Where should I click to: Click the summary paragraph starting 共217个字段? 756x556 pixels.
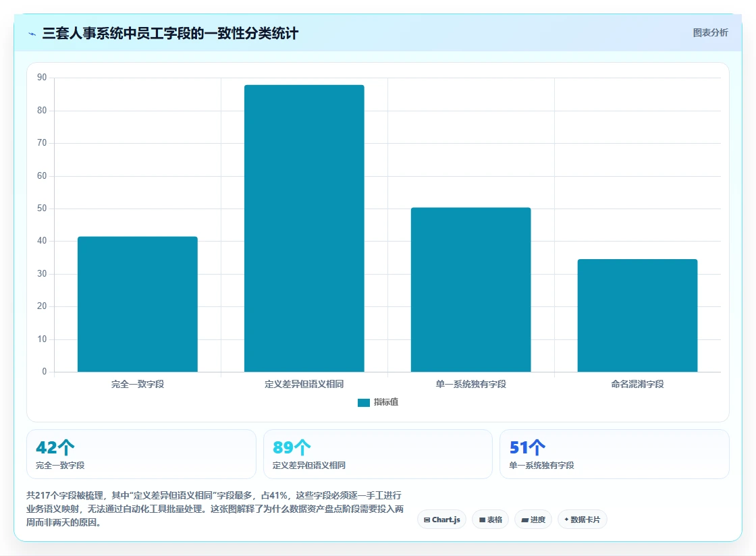[x=215, y=509]
